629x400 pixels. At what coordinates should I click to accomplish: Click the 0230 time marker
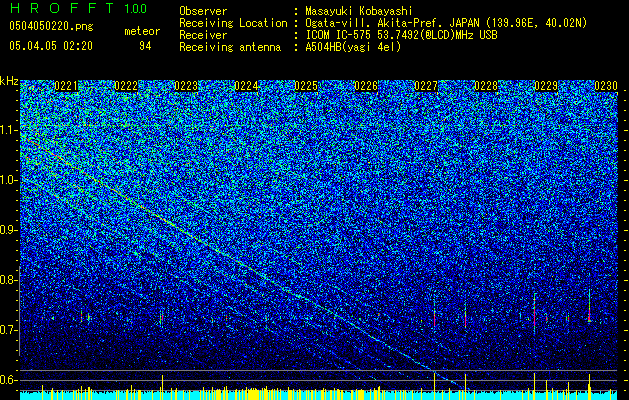606,86
